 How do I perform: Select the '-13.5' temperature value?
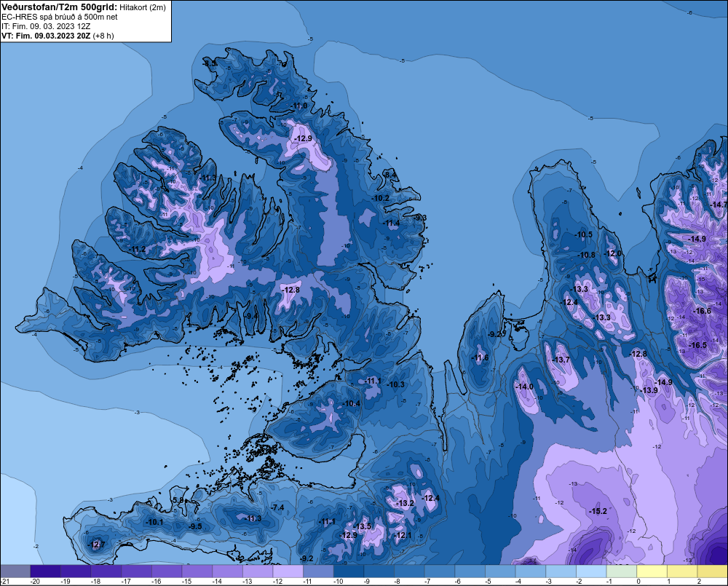[362, 526]
